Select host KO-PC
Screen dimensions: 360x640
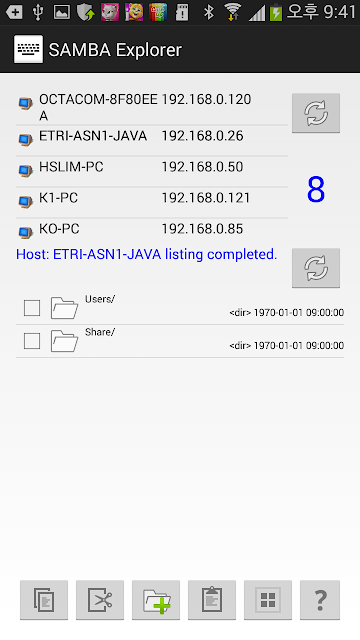pyautogui.click(x=152, y=231)
